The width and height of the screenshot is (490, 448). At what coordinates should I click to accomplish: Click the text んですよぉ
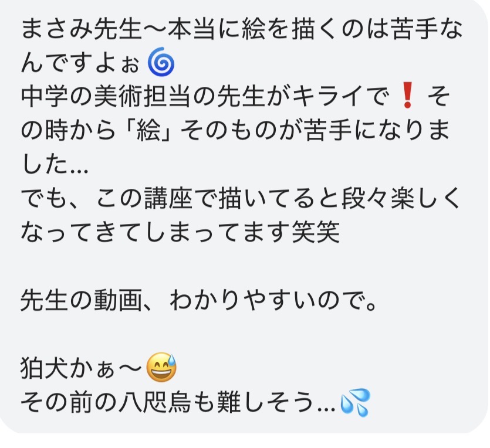(x=80, y=62)
